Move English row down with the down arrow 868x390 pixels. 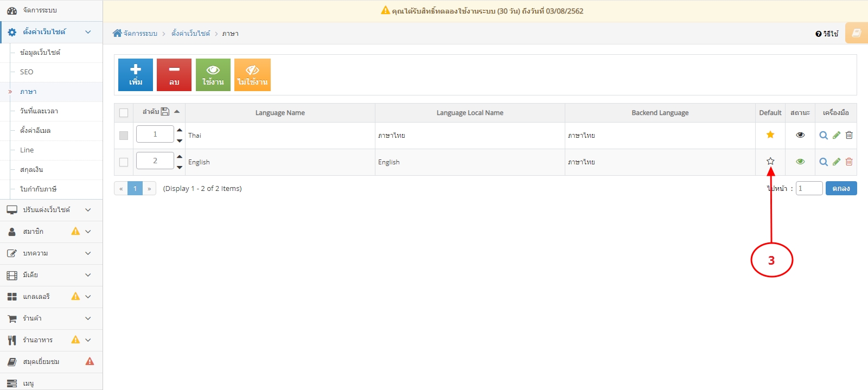click(x=180, y=167)
